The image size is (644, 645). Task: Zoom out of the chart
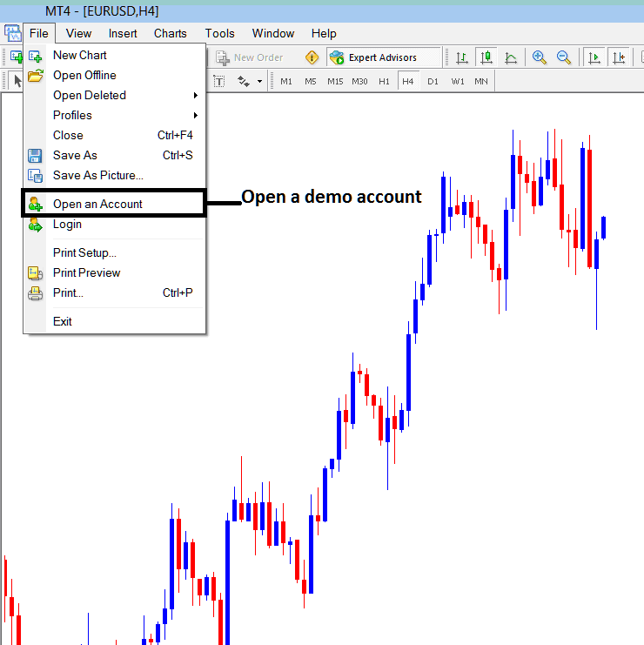click(x=564, y=57)
